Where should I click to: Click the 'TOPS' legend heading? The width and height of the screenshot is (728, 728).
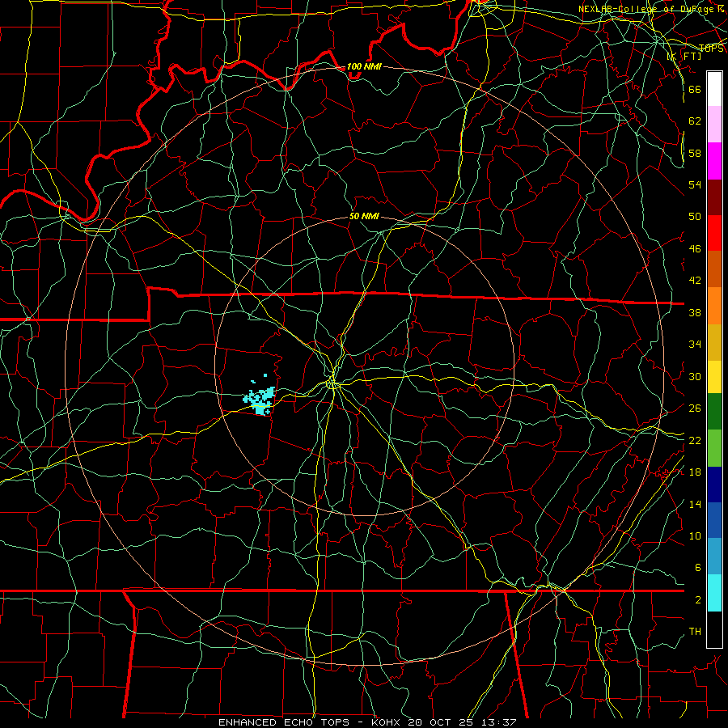[x=711, y=49]
